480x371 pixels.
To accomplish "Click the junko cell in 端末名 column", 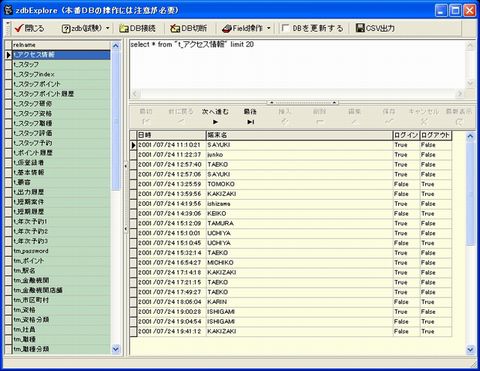I will click(x=299, y=155).
